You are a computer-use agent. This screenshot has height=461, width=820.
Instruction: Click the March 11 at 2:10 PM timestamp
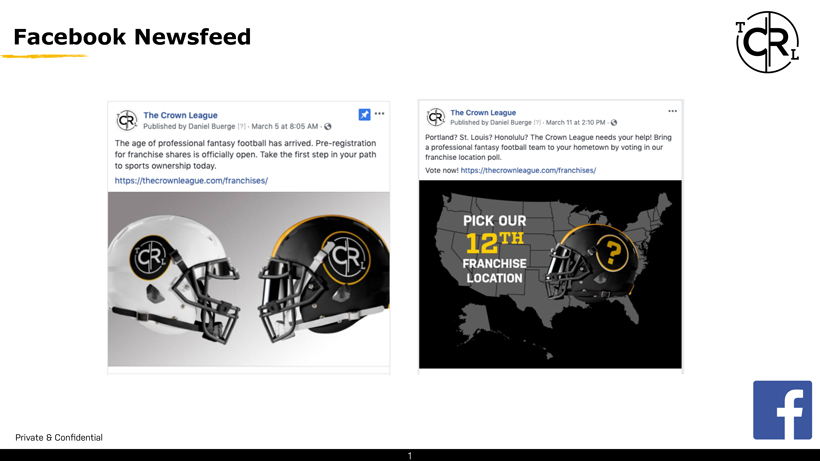click(575, 123)
